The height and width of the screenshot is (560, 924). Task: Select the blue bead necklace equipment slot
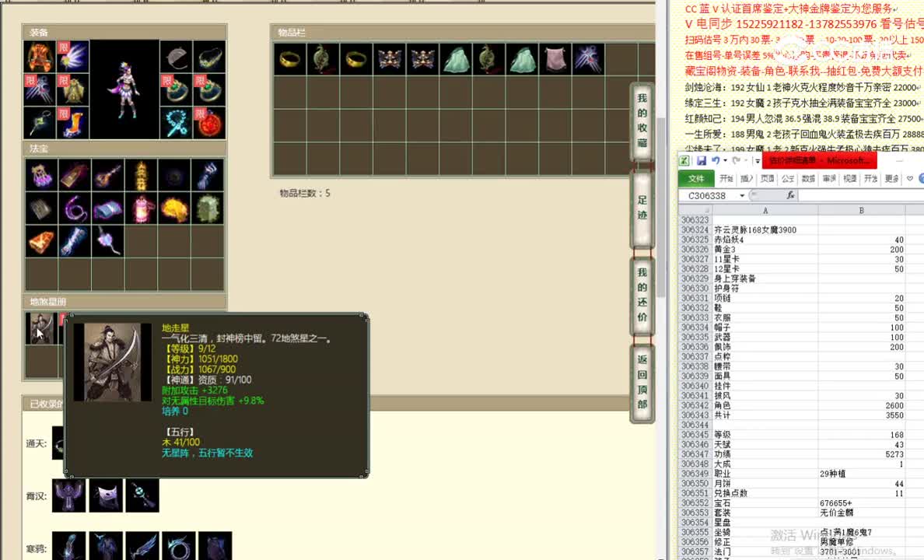coord(176,123)
